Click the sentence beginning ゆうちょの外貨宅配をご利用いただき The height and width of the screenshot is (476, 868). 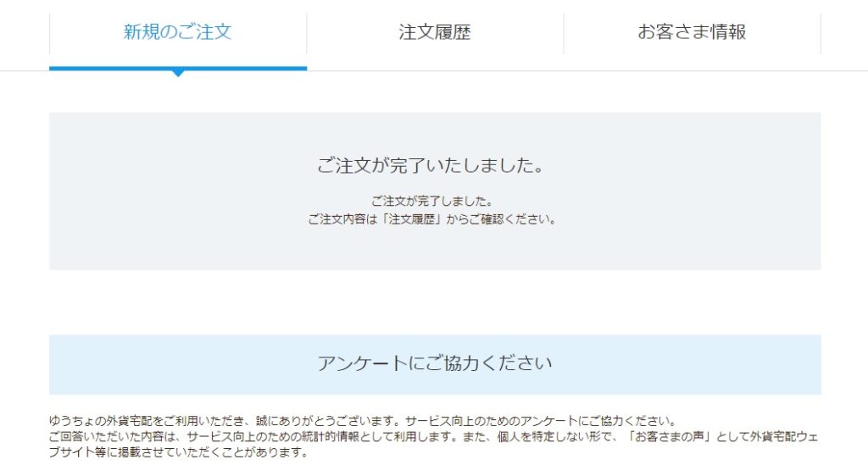pyautogui.click(x=363, y=421)
